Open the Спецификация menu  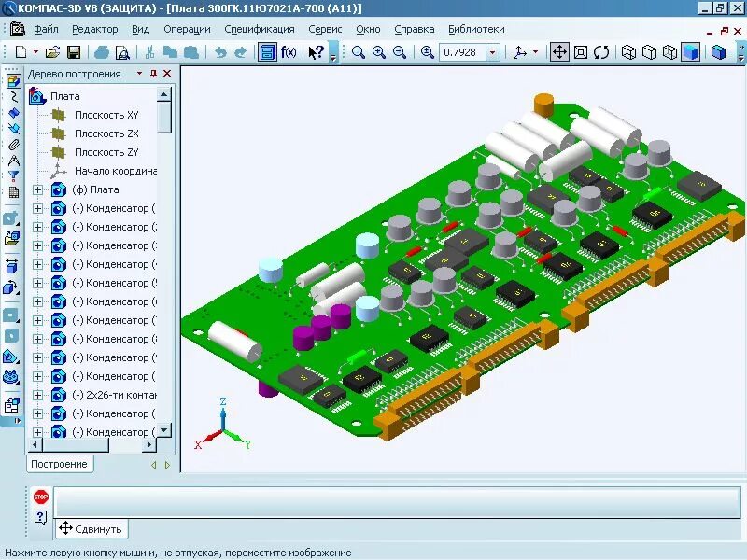260,29
